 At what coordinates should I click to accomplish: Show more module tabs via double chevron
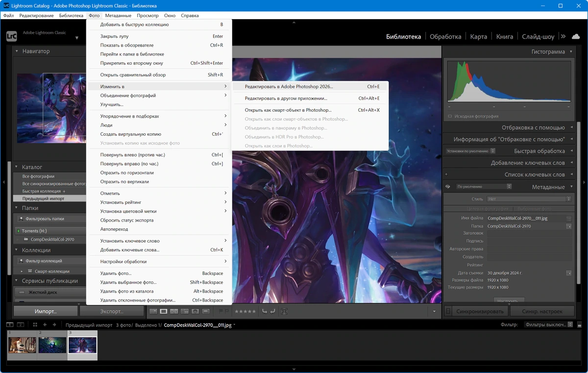[563, 36]
